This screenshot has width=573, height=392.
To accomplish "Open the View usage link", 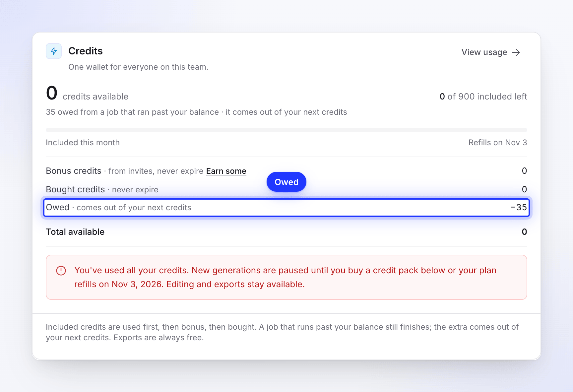I will pyautogui.click(x=491, y=52).
